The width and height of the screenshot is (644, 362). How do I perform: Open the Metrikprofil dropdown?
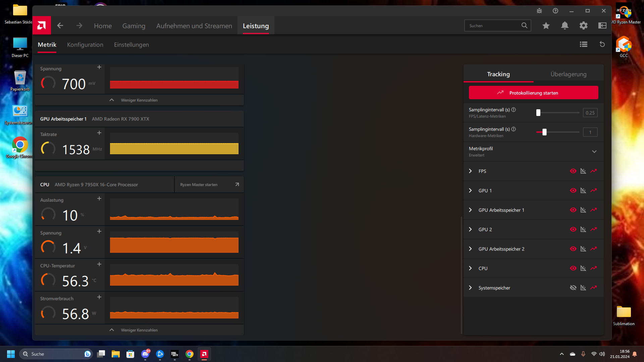click(x=594, y=152)
